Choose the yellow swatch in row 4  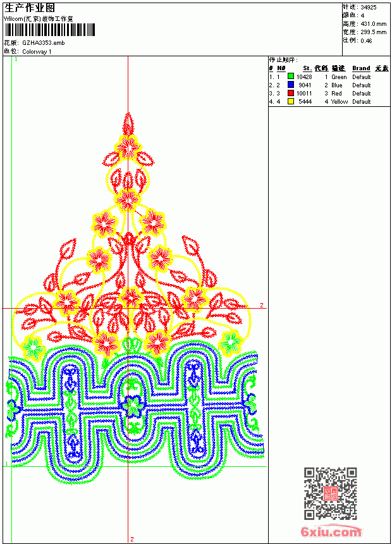[x=291, y=101]
